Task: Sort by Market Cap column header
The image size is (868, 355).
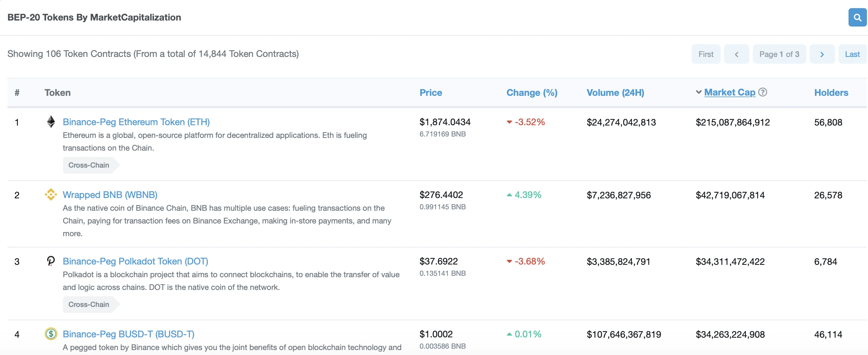Action: tap(730, 92)
